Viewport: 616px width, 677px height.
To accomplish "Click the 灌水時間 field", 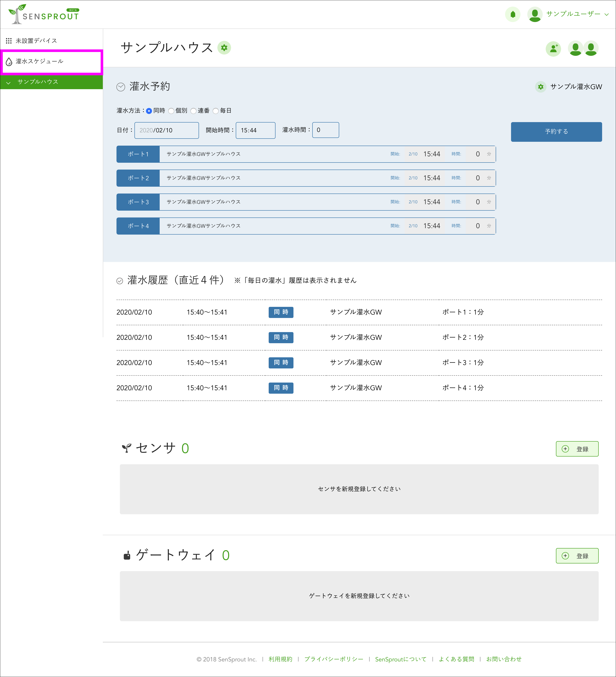I will pos(326,130).
